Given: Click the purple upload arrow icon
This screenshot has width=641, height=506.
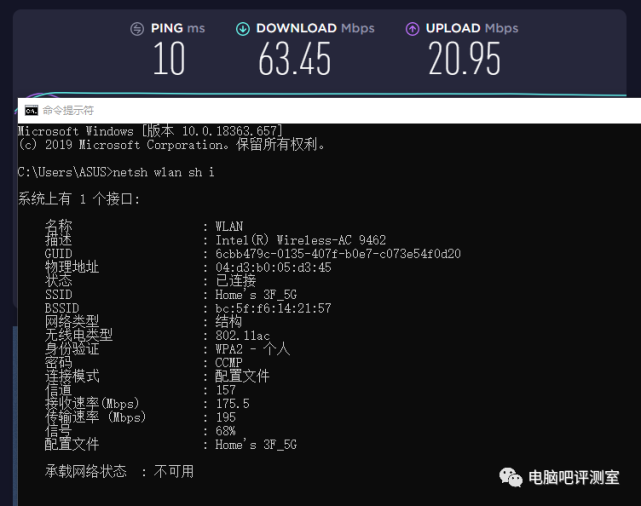Looking at the screenshot, I should click(412, 29).
